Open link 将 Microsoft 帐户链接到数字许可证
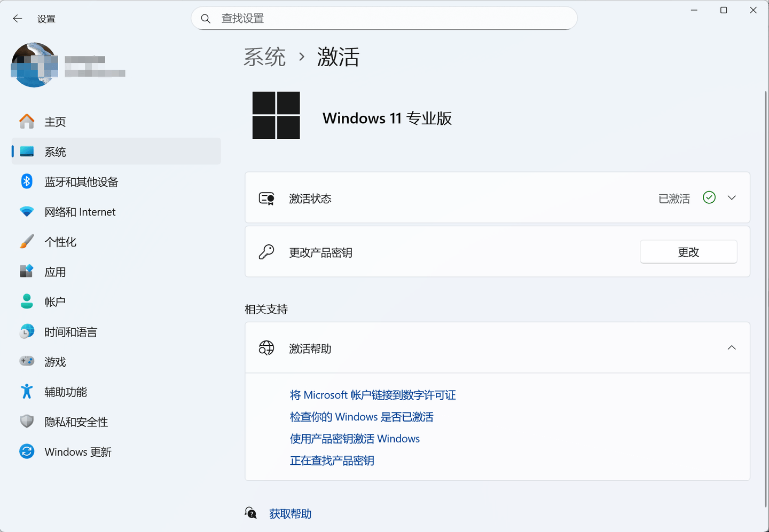This screenshot has width=769, height=532. [372, 395]
